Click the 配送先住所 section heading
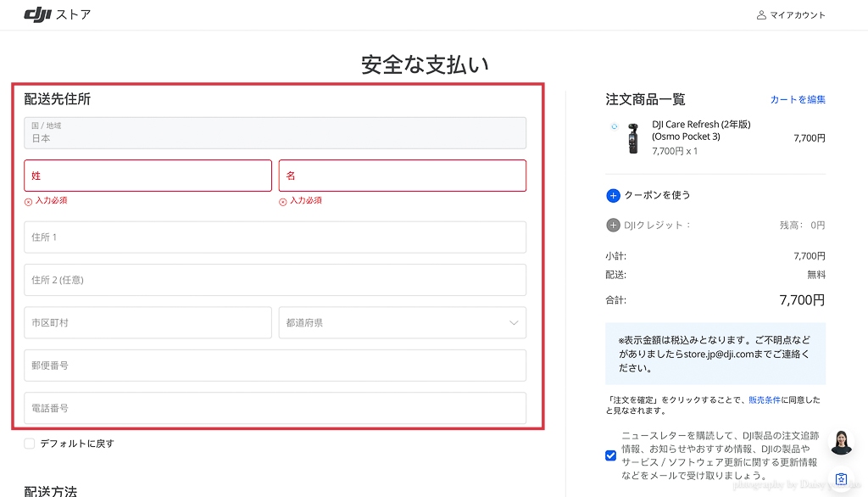The height and width of the screenshot is (497, 868). 57,99
